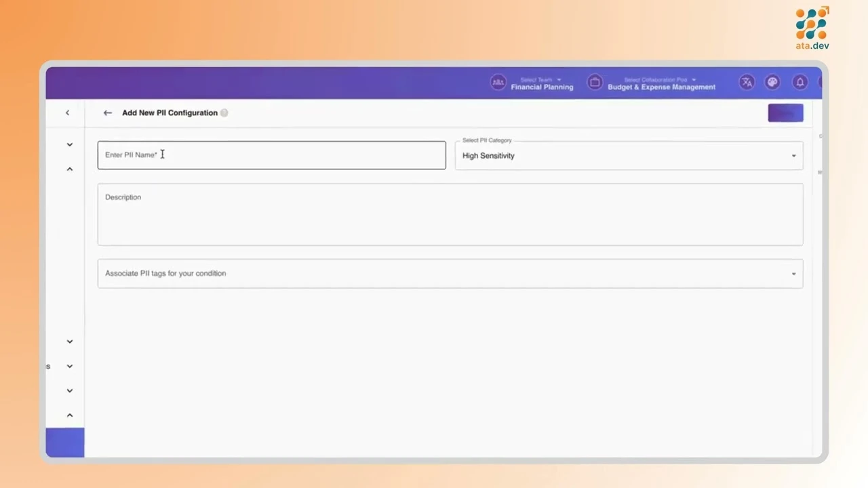Click inside the Enter PII Name field
The image size is (868, 488).
click(x=271, y=155)
